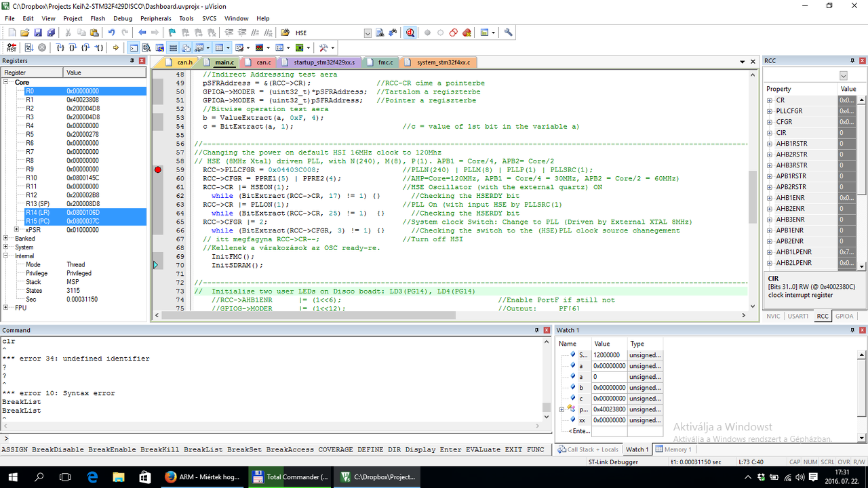Click the Undo icon in the toolbar
Image resolution: width=868 pixels, height=488 pixels.
111,33
